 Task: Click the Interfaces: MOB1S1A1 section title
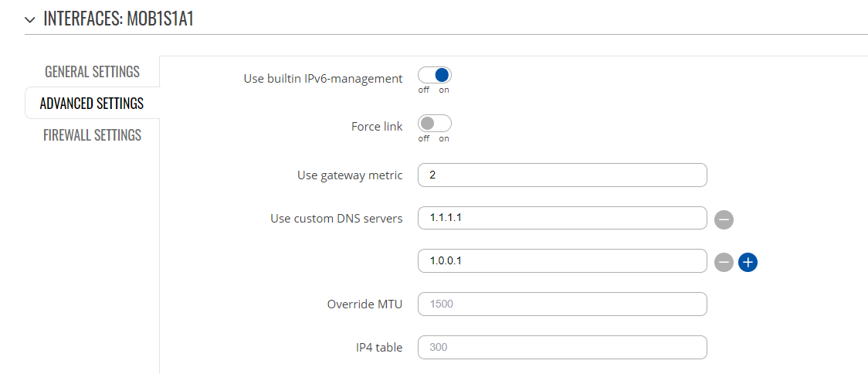(118, 19)
